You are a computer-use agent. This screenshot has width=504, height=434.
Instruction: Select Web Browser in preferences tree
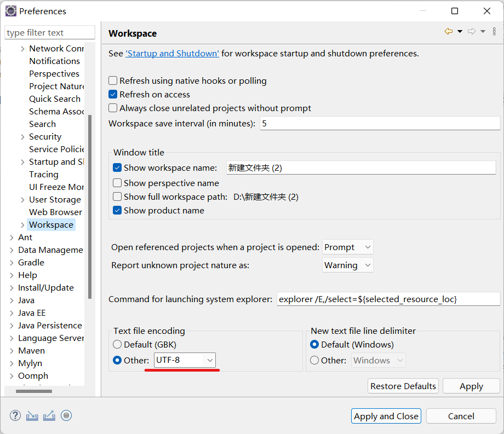[x=55, y=212]
